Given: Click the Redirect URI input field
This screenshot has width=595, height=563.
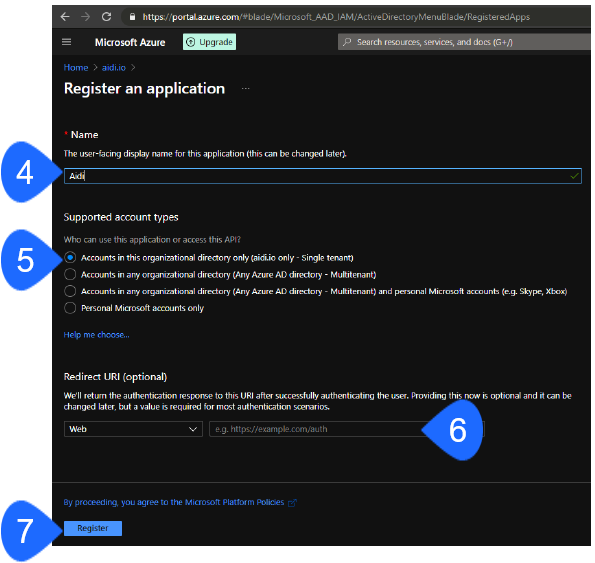Looking at the screenshot, I should pos(347,429).
